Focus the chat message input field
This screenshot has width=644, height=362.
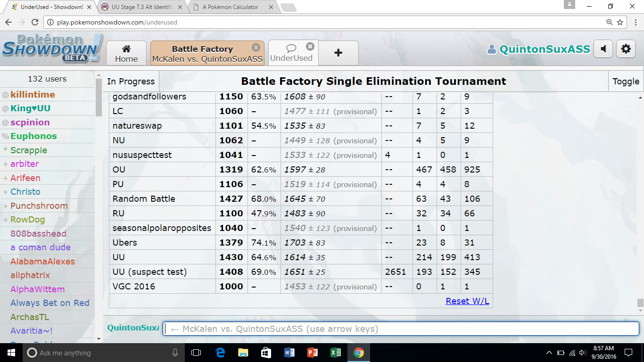pyautogui.click(x=401, y=329)
